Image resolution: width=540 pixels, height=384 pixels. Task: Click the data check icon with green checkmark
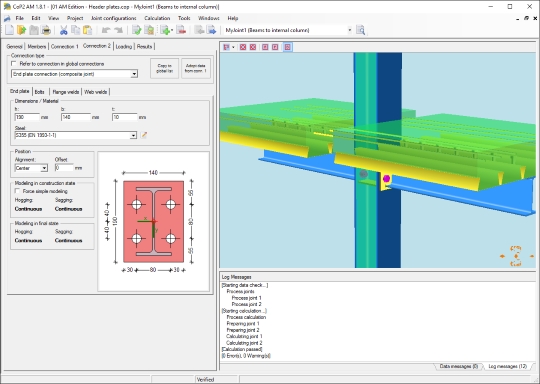(x=136, y=30)
